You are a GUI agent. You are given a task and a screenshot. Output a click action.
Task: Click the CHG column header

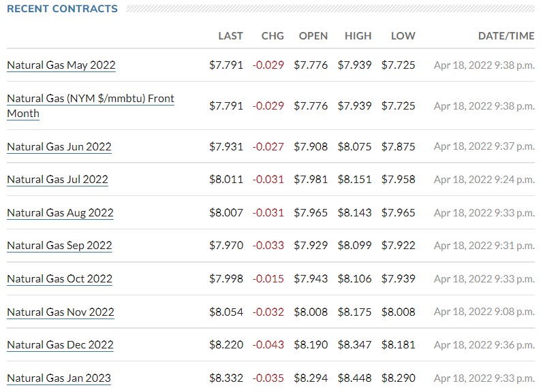(273, 36)
